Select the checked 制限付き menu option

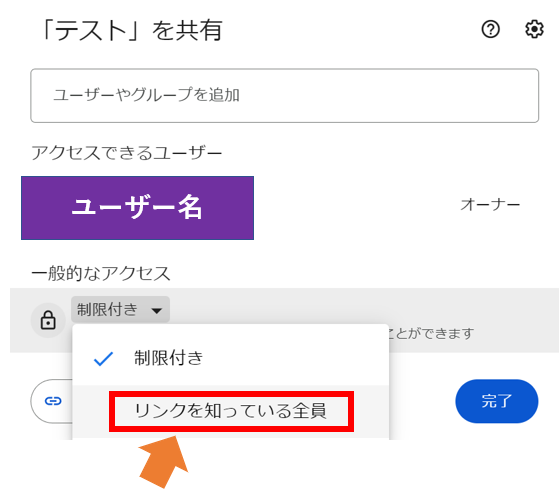tap(230, 358)
